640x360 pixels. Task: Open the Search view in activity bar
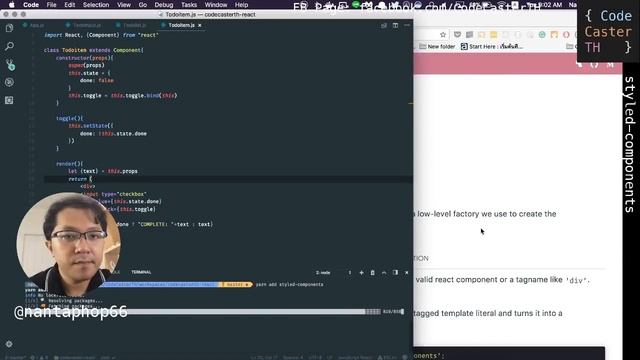(9, 46)
